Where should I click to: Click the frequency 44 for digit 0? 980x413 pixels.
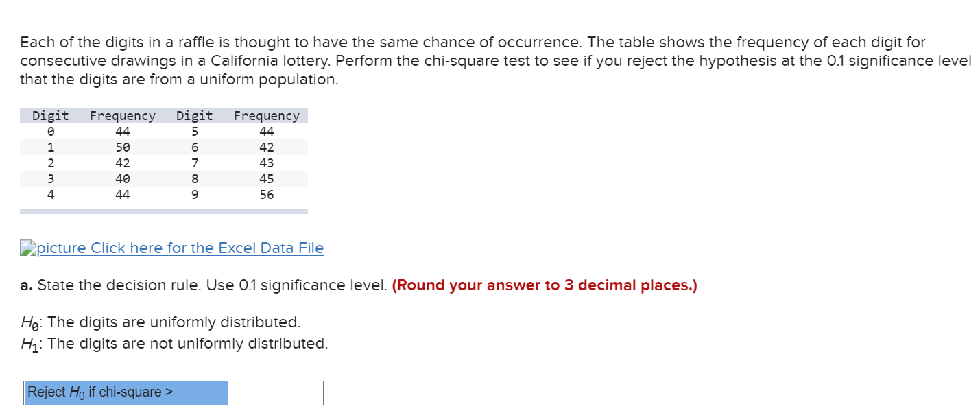coord(123,131)
